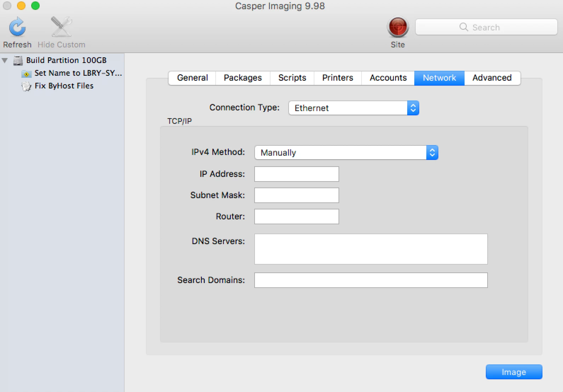Click the Subnet Mask field
The width and height of the screenshot is (563, 392).
click(x=297, y=195)
